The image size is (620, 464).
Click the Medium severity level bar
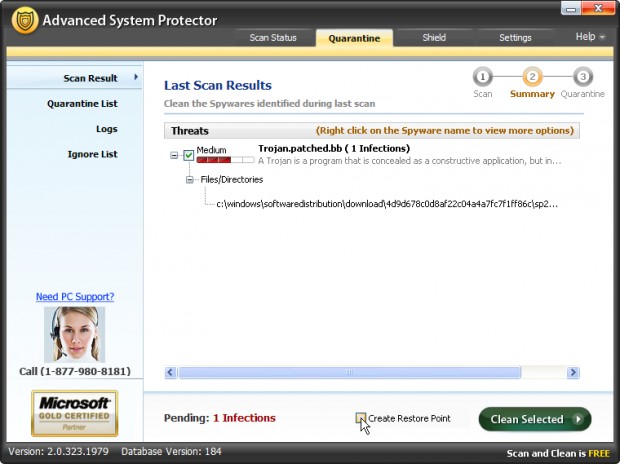pyautogui.click(x=225, y=160)
